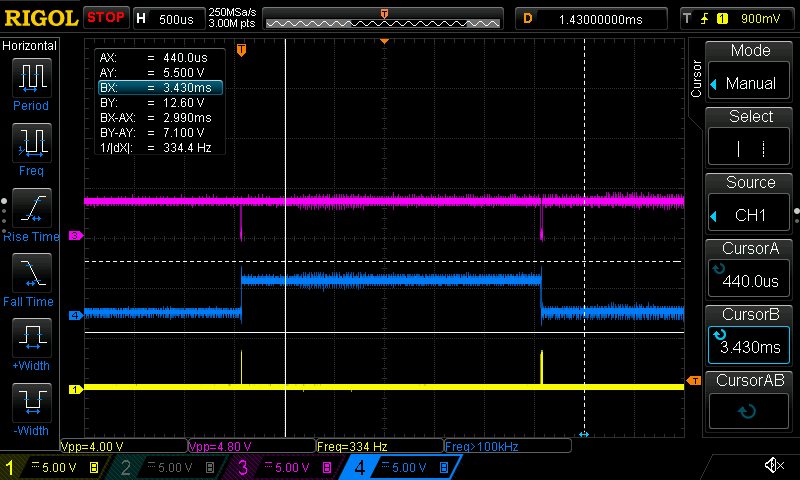Toggle the cursor Select option
The width and height of the screenshot is (800, 480).
click(749, 148)
